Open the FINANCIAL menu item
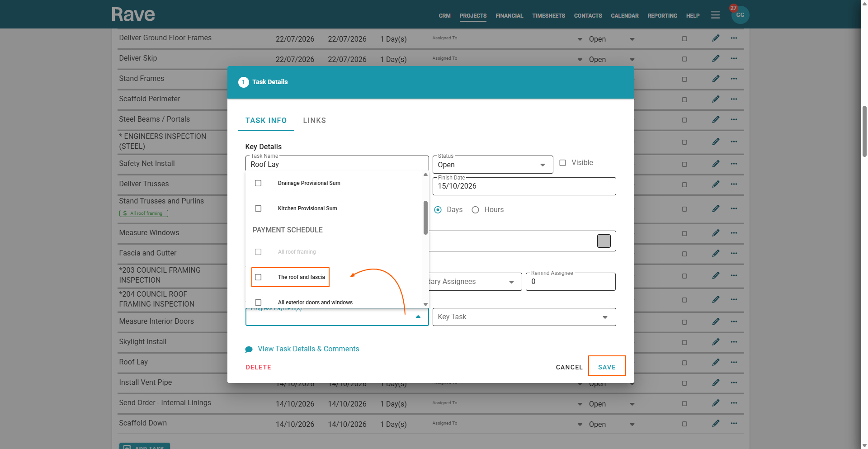868x449 pixels. 509,16
